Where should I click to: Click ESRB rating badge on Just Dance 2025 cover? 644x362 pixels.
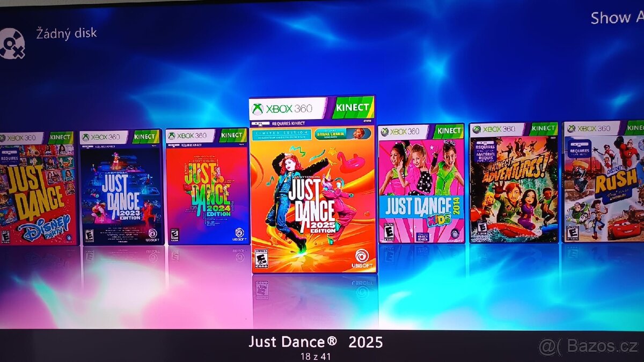pyautogui.click(x=261, y=257)
